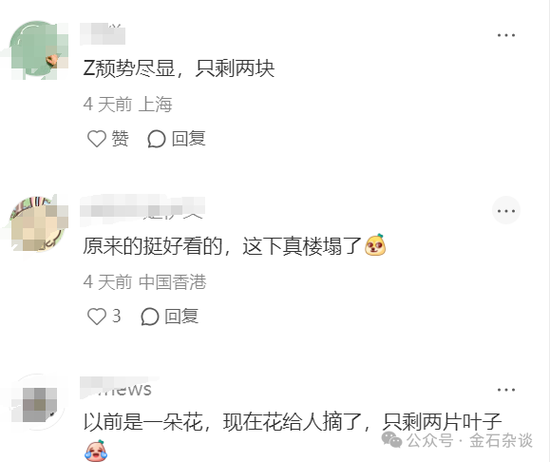Click the username ending in 'ews'
Viewport: 550px width, 462px height.
[x=116, y=388]
